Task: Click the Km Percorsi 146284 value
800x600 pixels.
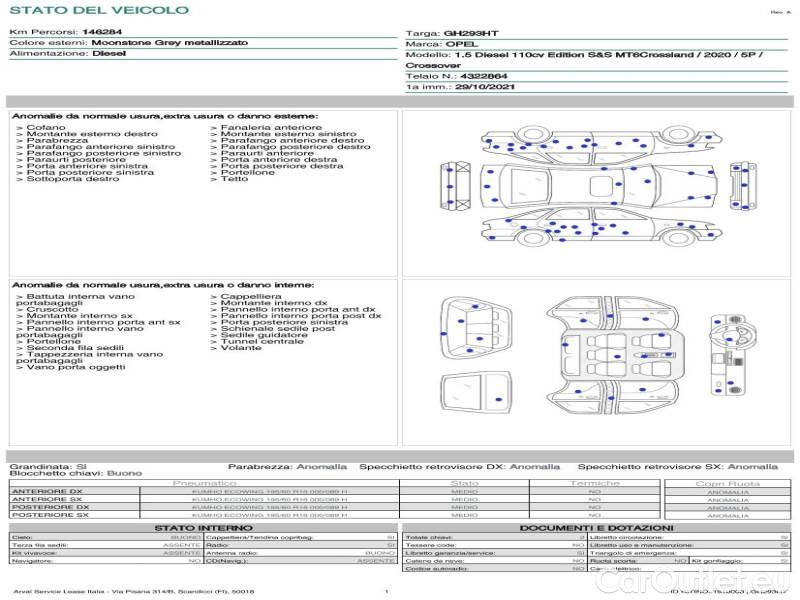Action: pyautogui.click(x=101, y=33)
